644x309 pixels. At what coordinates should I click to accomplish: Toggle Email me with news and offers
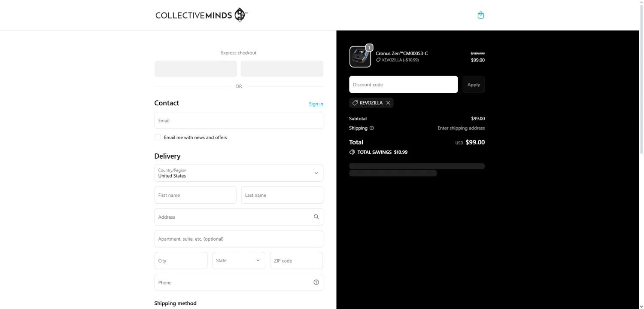pos(158,137)
